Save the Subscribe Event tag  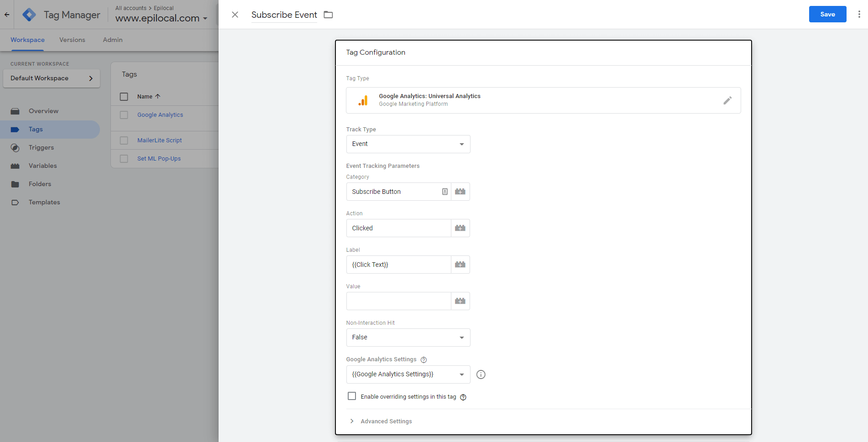pos(827,14)
